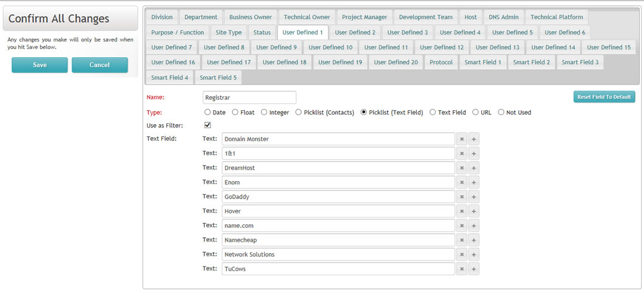Remove the Namecheap entry with its x icon

coord(462,240)
